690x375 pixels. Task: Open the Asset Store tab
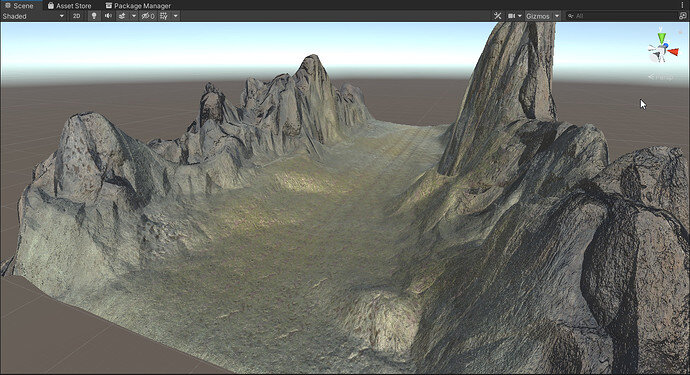coord(69,6)
